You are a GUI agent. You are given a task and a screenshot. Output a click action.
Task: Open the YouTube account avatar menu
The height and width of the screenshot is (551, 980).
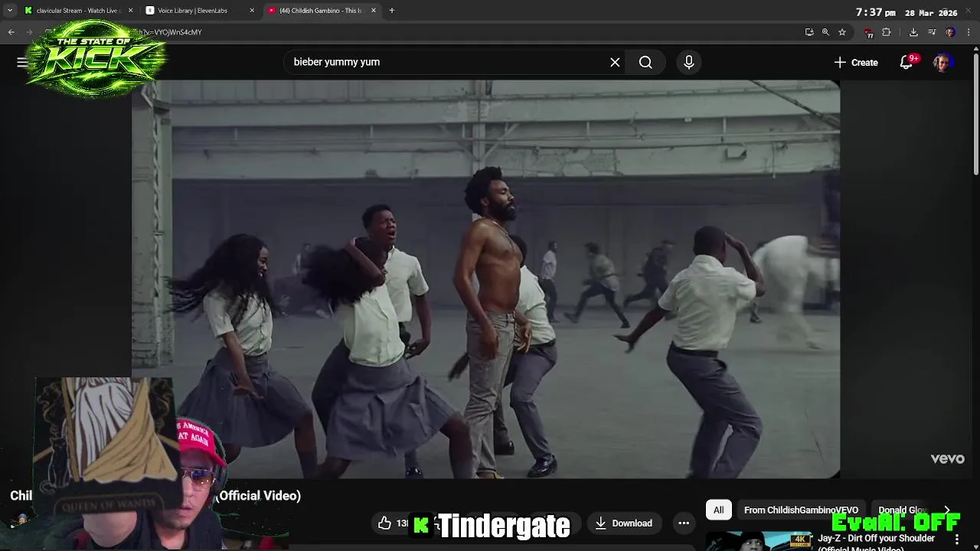[942, 62]
